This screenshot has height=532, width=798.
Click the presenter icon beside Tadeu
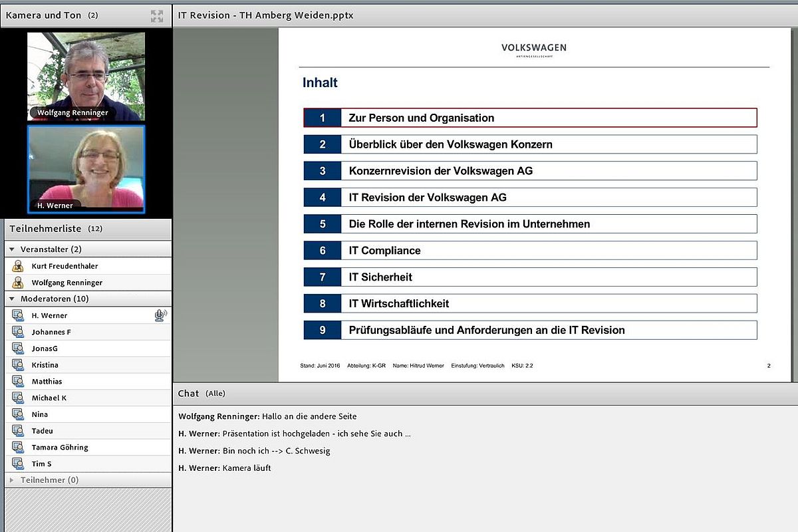[18, 431]
